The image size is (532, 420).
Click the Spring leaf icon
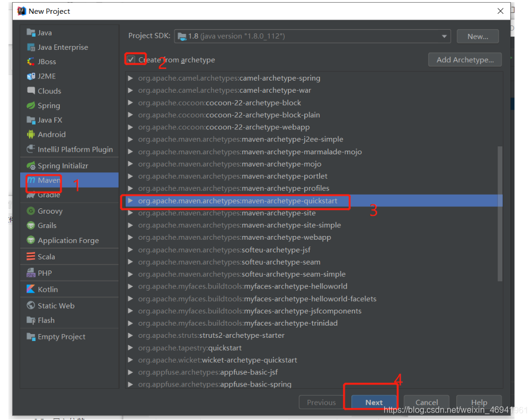[31, 105]
